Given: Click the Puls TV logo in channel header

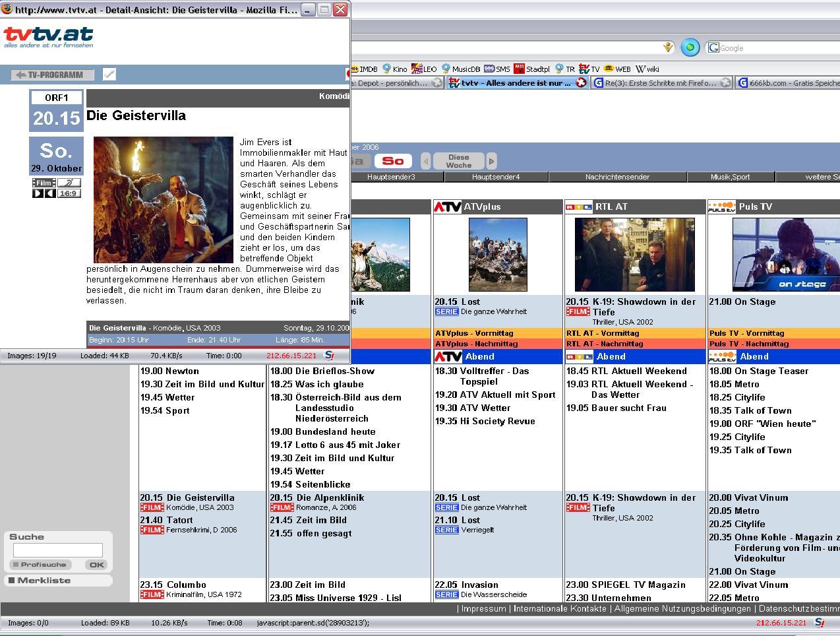Looking at the screenshot, I should 721,207.
